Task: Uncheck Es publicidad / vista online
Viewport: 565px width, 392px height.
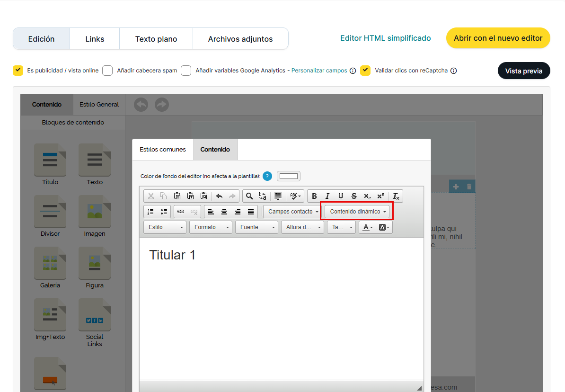Action: point(18,71)
